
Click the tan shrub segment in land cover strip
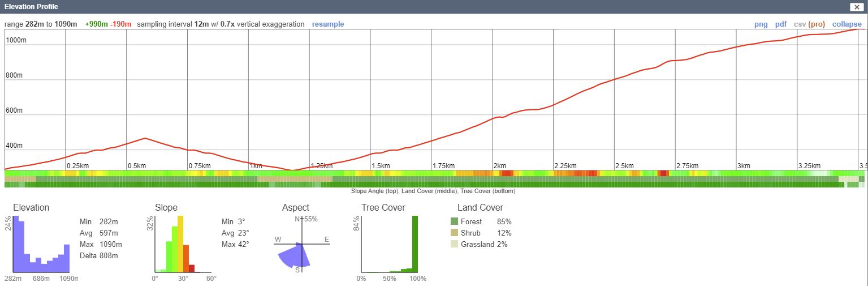tap(294, 179)
